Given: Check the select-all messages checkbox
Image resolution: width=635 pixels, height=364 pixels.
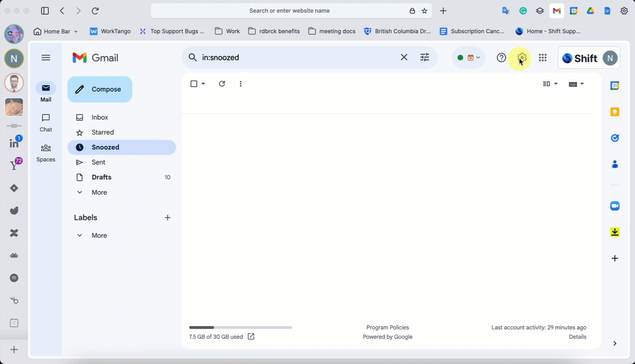Looking at the screenshot, I should click(194, 84).
